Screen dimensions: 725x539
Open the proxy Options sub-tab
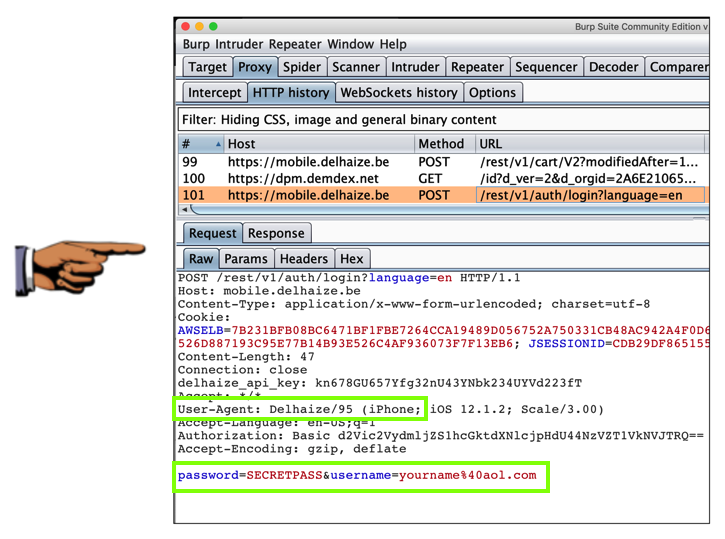pyautogui.click(x=492, y=92)
